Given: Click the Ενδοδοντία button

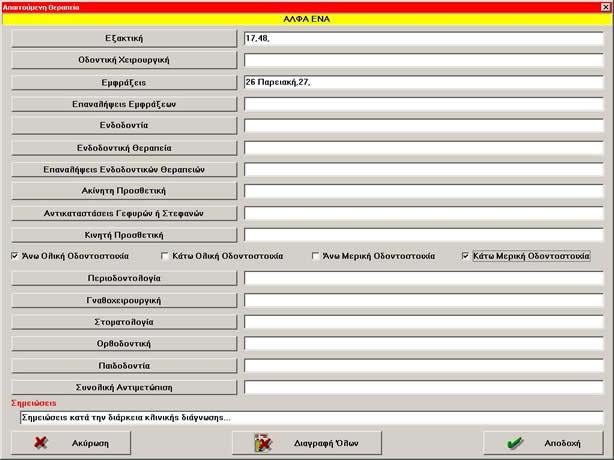Looking at the screenshot, I should pos(124,126).
